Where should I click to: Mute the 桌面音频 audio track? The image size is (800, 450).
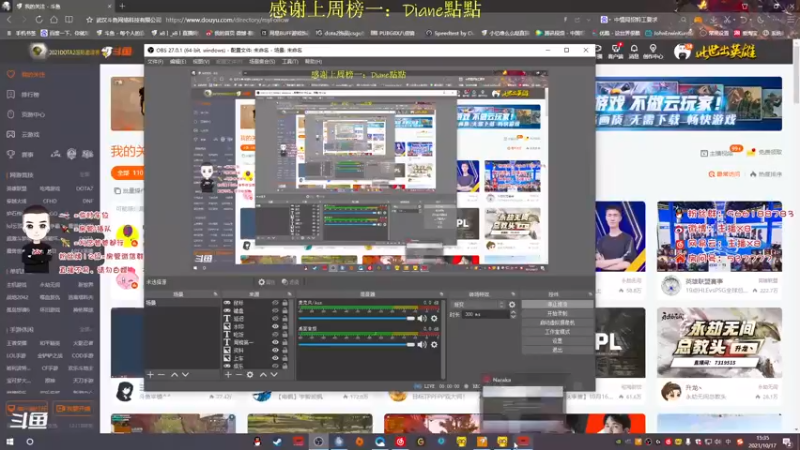(x=422, y=344)
